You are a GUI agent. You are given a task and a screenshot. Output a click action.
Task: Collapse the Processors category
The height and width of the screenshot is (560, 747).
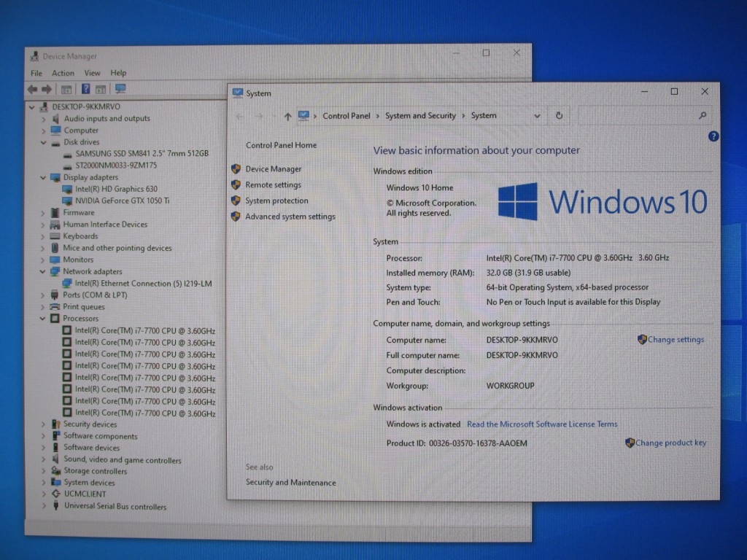coord(43,319)
